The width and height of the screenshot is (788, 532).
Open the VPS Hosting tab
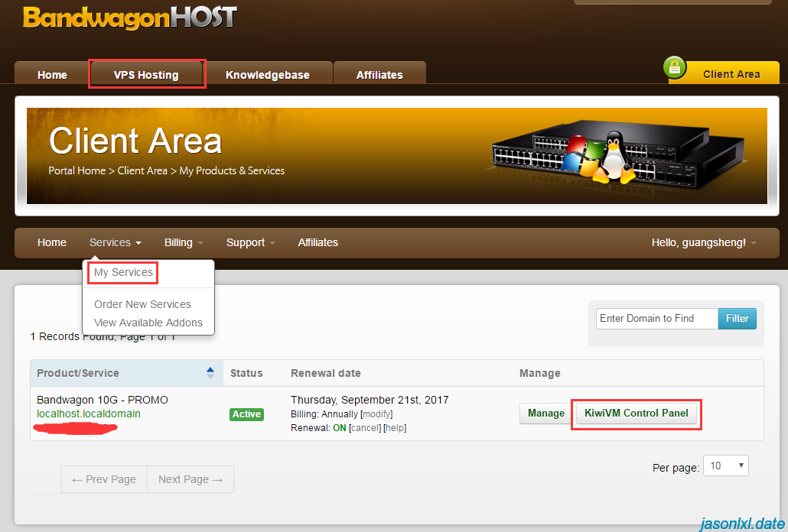146,75
